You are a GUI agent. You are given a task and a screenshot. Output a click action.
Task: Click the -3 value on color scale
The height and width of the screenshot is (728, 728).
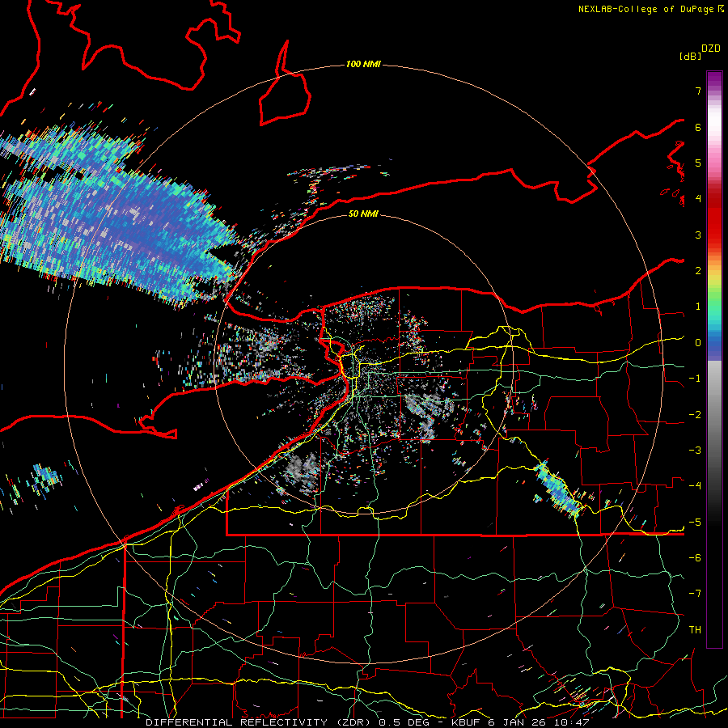click(x=695, y=451)
